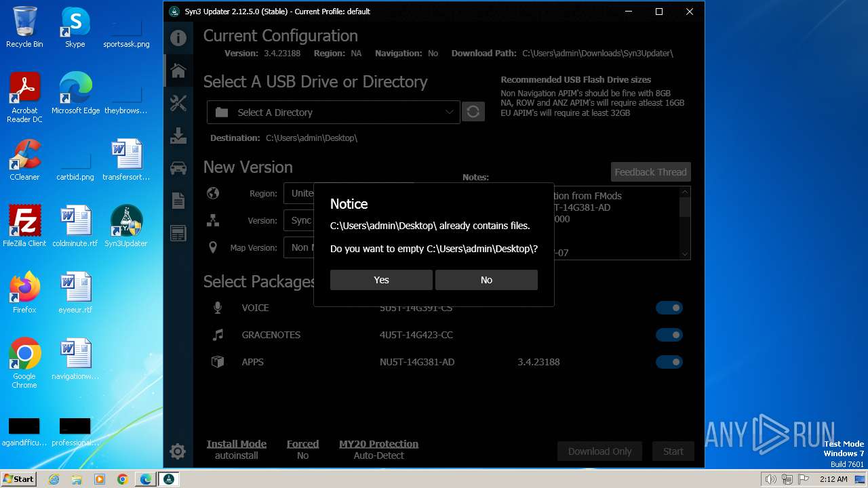This screenshot has width=868, height=488.
Task: Refresh the USB drive list
Action: click(x=473, y=112)
